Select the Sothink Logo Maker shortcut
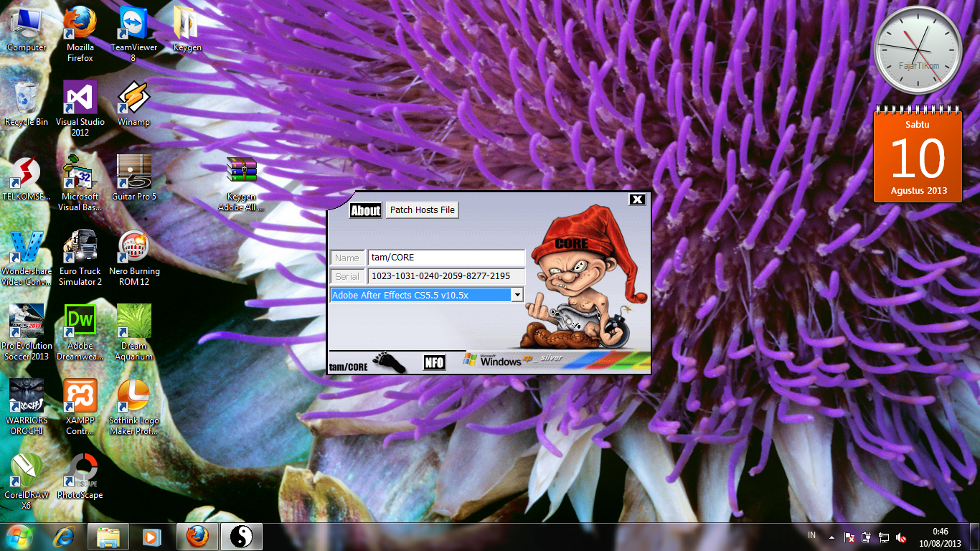The image size is (980, 551). click(133, 408)
